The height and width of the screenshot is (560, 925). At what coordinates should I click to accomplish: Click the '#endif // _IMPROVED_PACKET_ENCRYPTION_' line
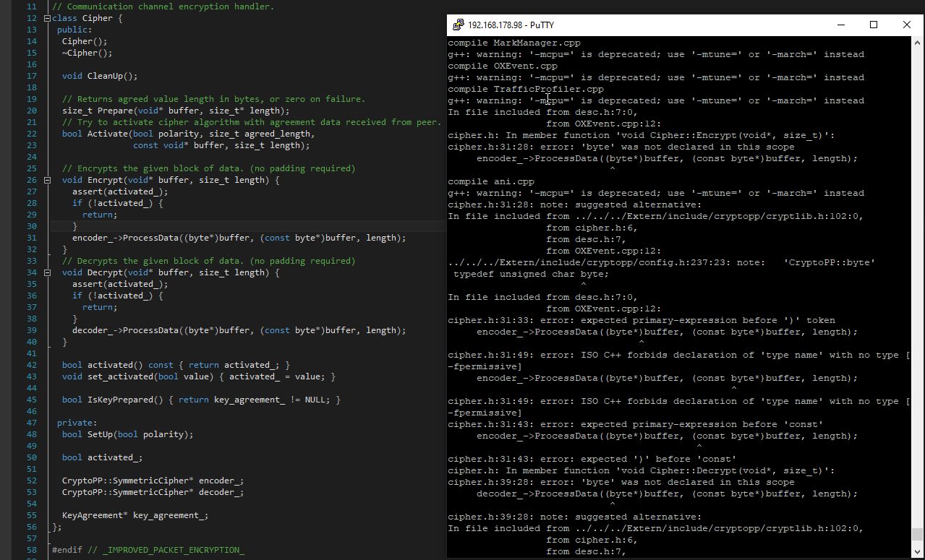[x=148, y=550]
